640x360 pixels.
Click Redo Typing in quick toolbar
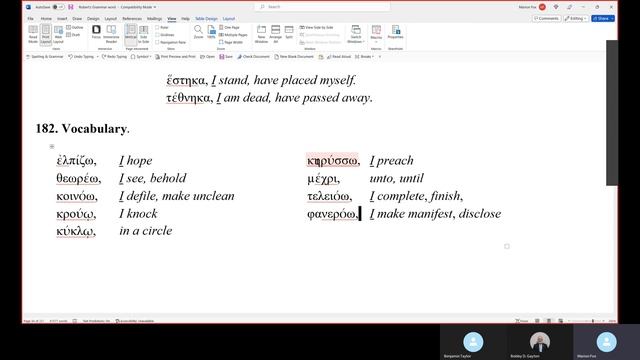click(x=114, y=57)
